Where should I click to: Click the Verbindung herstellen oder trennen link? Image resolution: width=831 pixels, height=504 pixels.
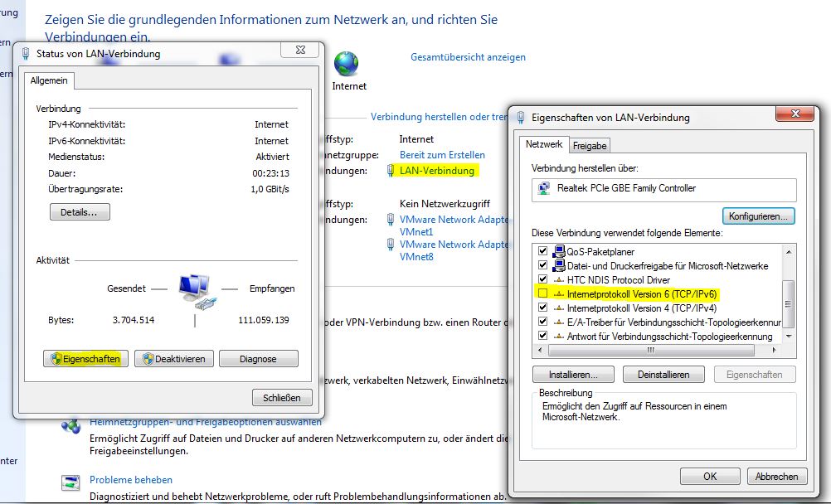[x=439, y=117]
